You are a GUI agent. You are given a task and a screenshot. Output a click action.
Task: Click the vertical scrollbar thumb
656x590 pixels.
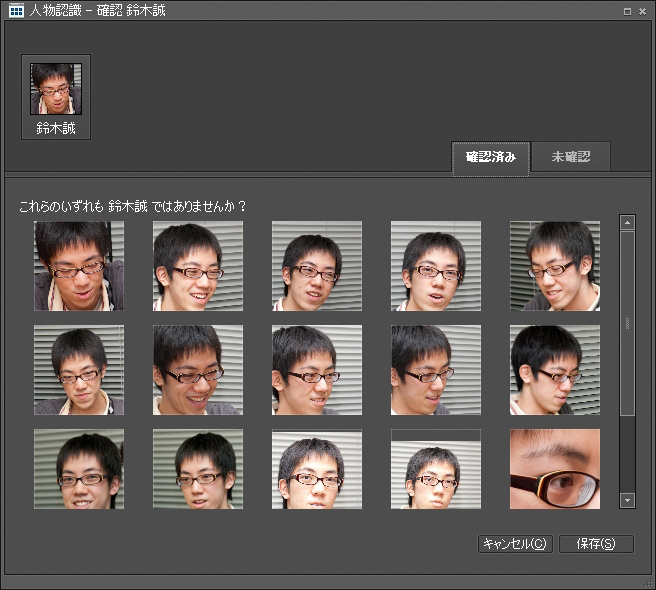click(x=627, y=323)
